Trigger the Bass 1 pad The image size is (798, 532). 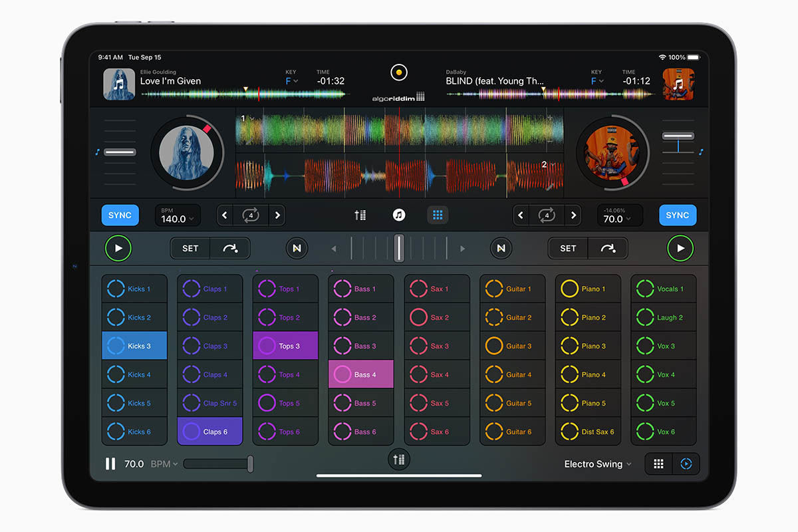tap(361, 289)
